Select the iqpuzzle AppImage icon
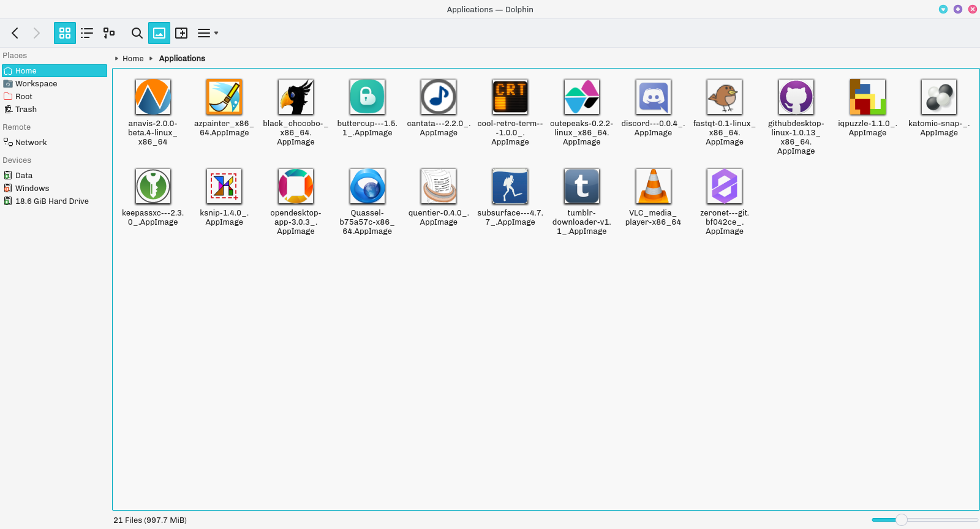 (x=868, y=97)
